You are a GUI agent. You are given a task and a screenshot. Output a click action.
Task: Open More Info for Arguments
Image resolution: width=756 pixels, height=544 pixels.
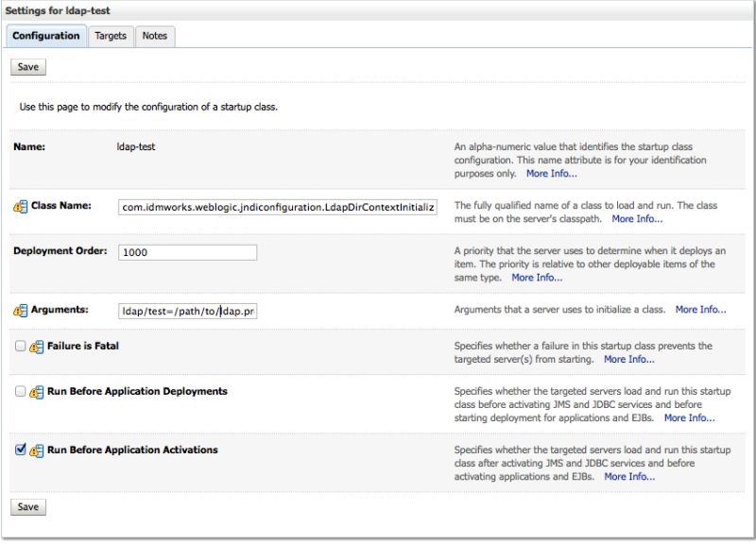click(x=701, y=308)
